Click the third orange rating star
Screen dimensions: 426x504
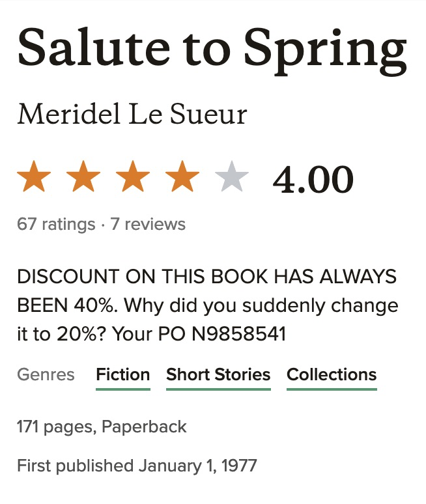click(133, 178)
